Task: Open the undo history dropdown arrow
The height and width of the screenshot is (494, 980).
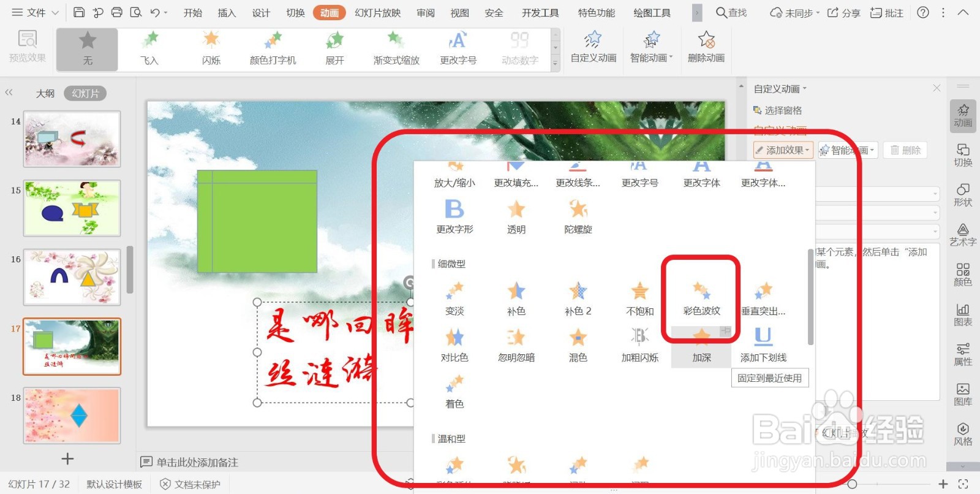Action: (x=165, y=12)
